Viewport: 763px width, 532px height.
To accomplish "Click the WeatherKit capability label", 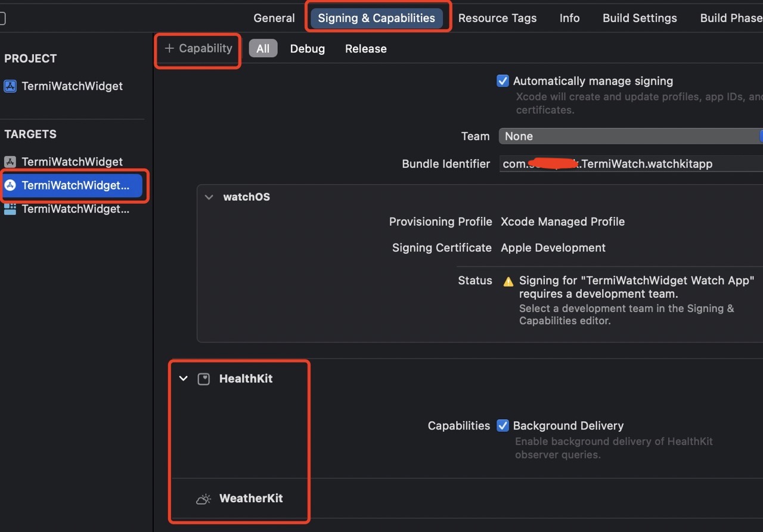I will (x=251, y=498).
